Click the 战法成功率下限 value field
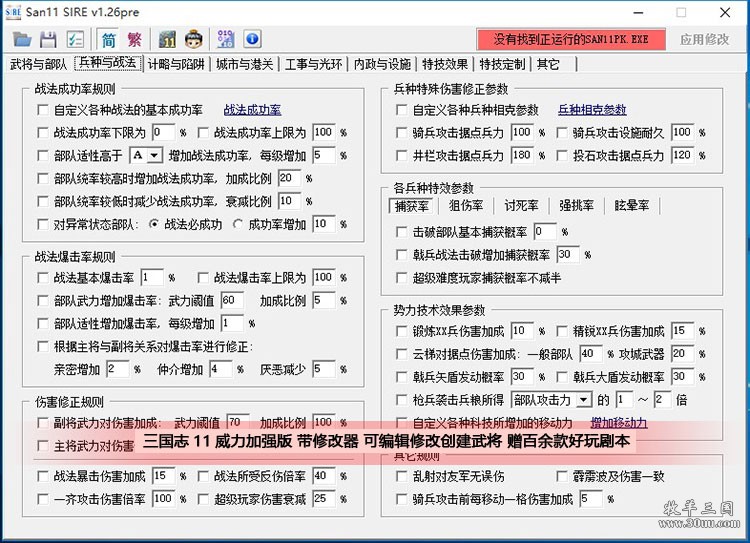 (163, 133)
